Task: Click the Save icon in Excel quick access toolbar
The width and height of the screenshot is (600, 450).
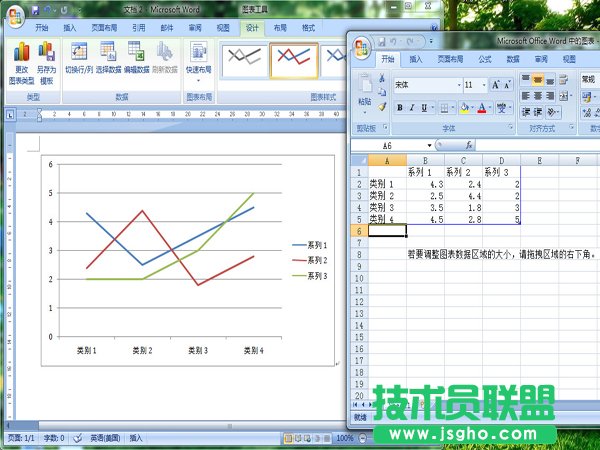Action: pos(381,41)
